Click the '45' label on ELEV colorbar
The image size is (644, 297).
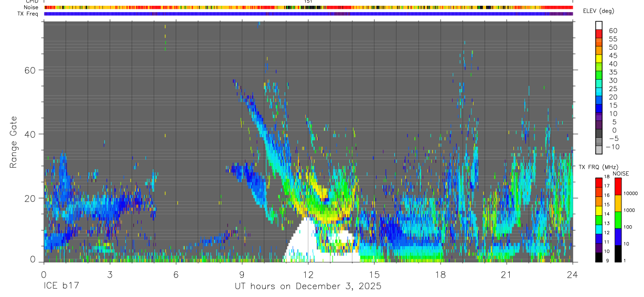click(x=613, y=56)
